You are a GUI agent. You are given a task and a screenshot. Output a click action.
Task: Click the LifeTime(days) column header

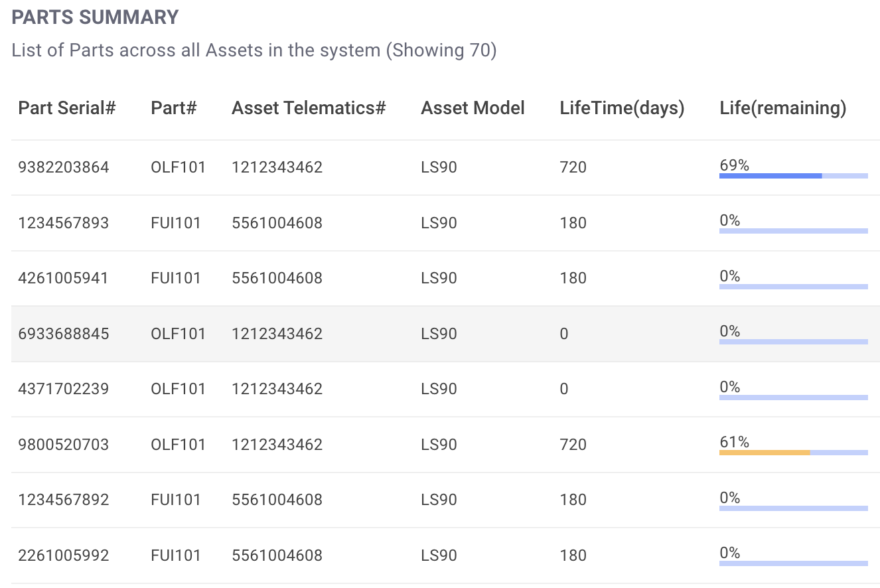(622, 108)
